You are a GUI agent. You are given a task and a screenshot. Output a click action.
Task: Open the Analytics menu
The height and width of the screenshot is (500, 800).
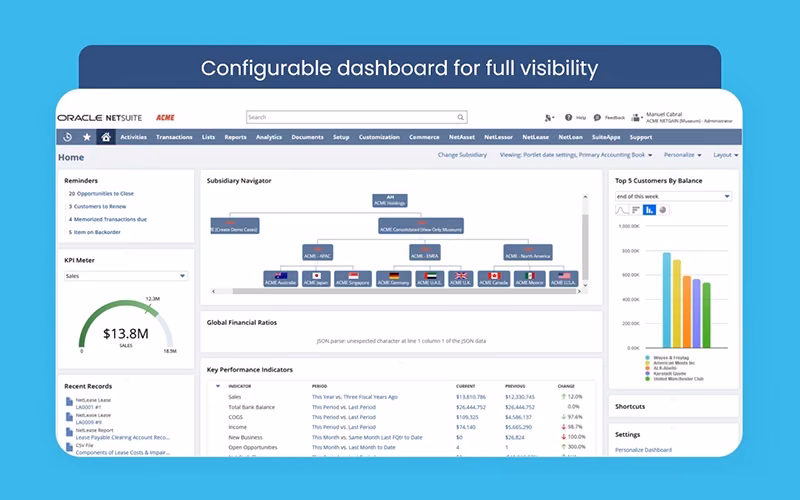point(268,137)
